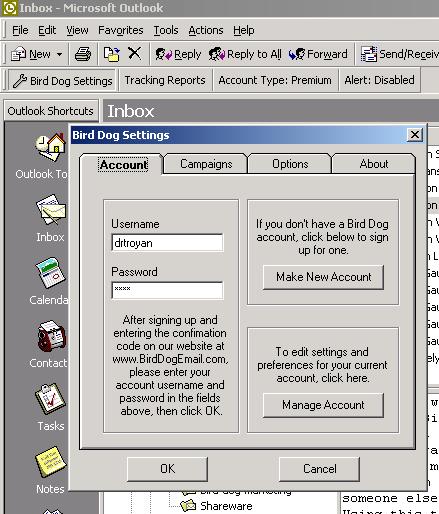Click the Forward toolbar button
The width and height of the screenshot is (439, 514).
[x=318, y=54]
